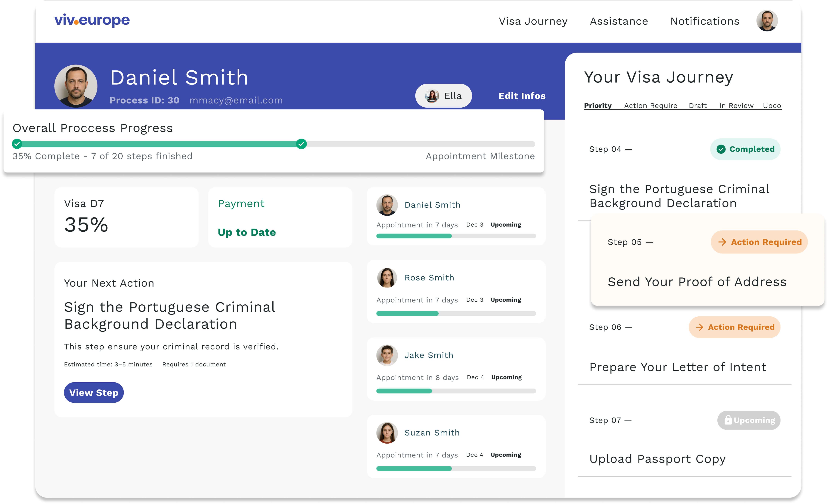Open the Assistance menu
828x504 pixels.
[x=619, y=21]
